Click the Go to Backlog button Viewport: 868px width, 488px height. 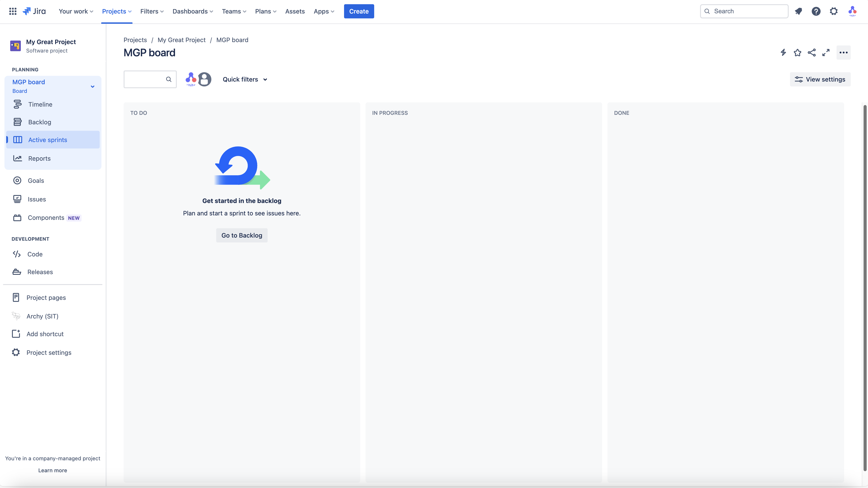242,235
